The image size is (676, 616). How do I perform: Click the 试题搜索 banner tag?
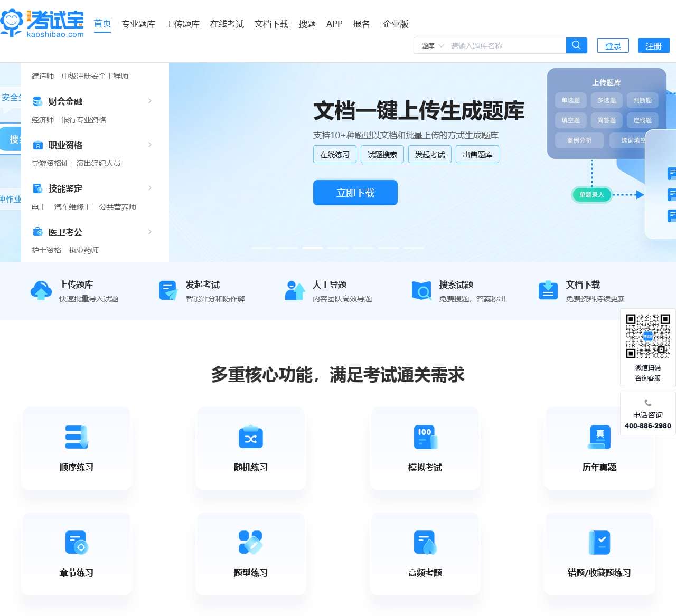pos(382,154)
